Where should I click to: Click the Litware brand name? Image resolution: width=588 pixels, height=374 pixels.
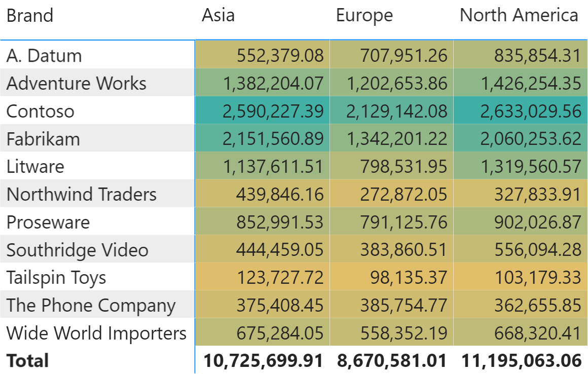pyautogui.click(x=35, y=166)
